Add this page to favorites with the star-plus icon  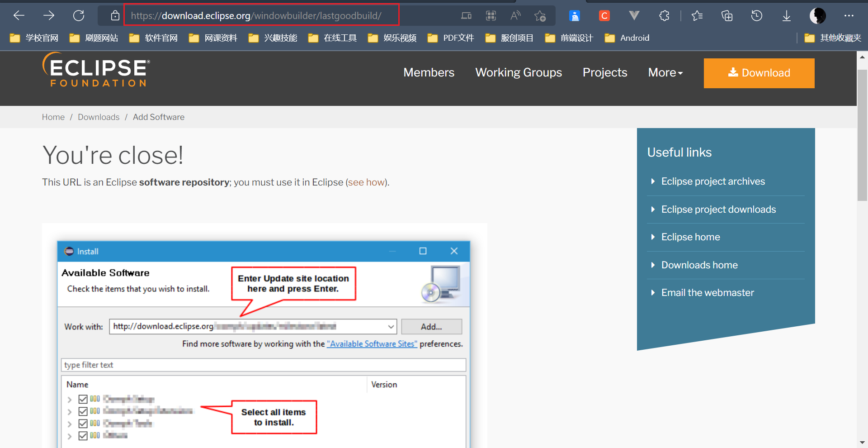[x=540, y=16]
